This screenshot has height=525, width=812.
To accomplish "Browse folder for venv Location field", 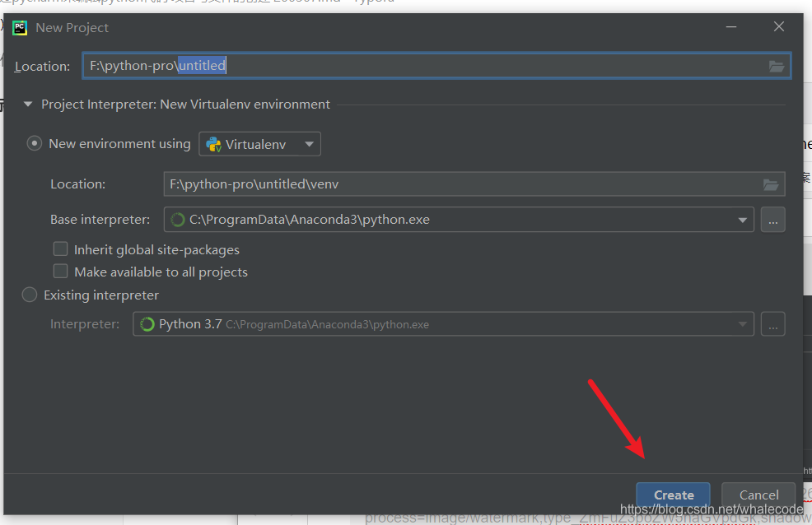I will point(771,184).
